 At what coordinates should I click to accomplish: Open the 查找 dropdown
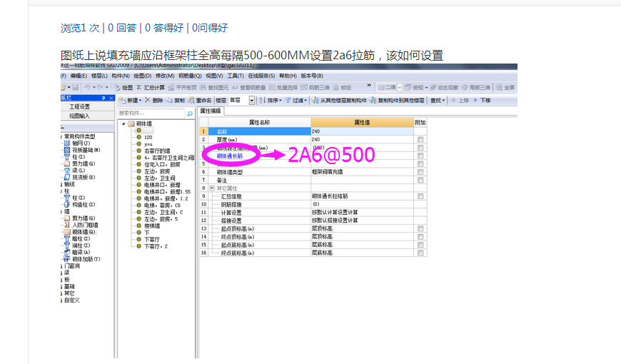[x=438, y=100]
